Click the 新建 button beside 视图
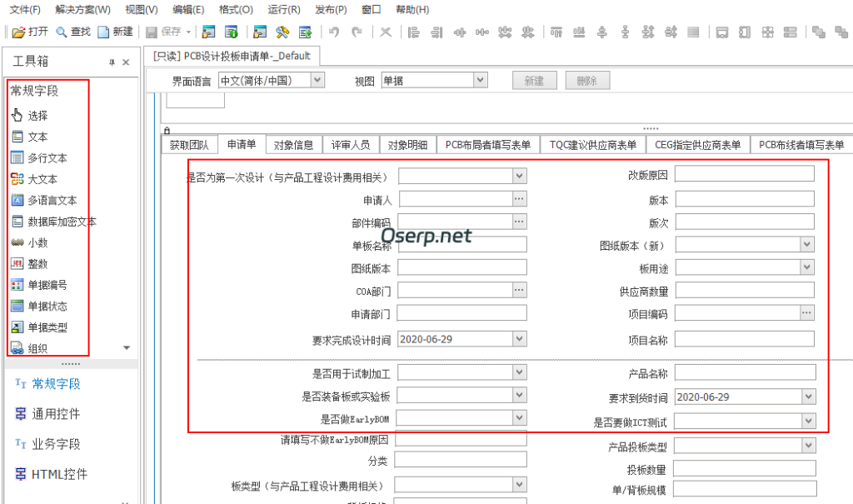 [x=533, y=80]
